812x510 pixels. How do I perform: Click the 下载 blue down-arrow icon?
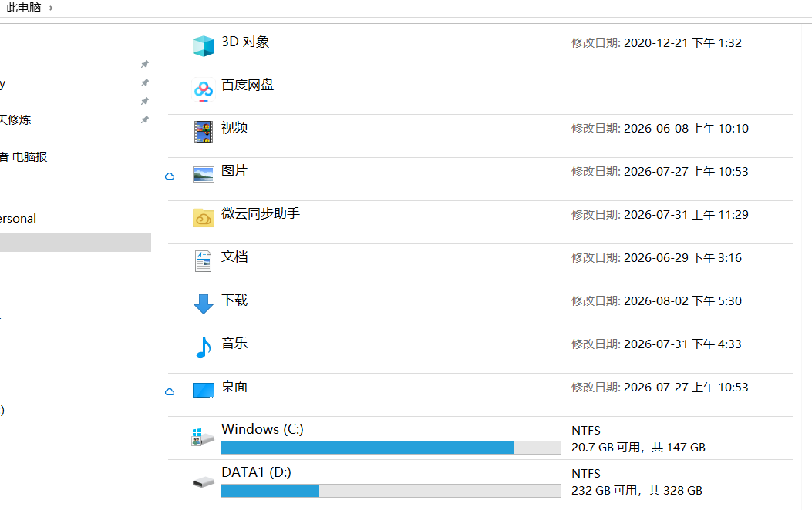(203, 304)
